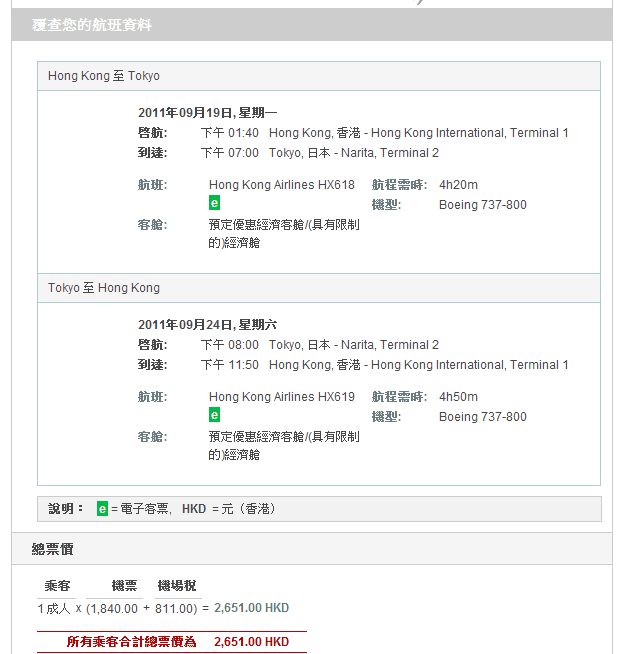Click the 下午 11:50 arrival time
This screenshot has height=654, width=620.
click(230, 365)
